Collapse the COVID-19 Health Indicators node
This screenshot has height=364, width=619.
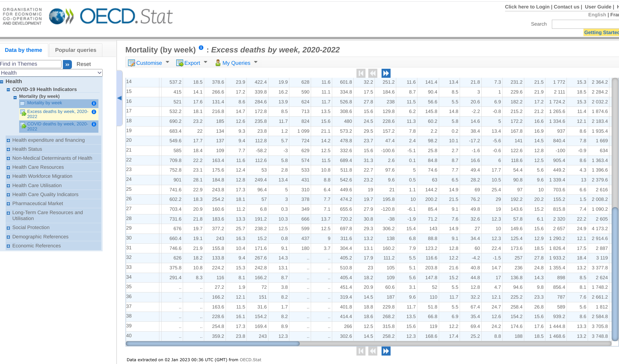point(8,90)
